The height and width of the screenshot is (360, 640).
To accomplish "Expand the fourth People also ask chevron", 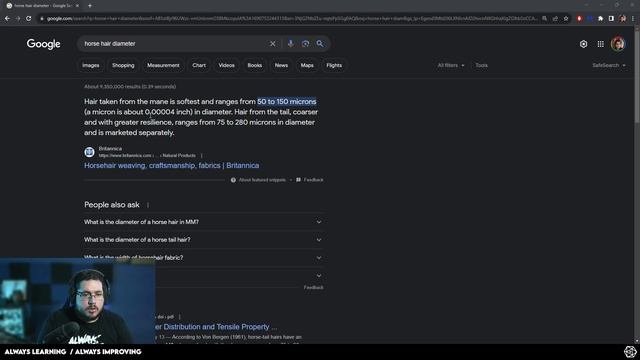I will (319, 276).
